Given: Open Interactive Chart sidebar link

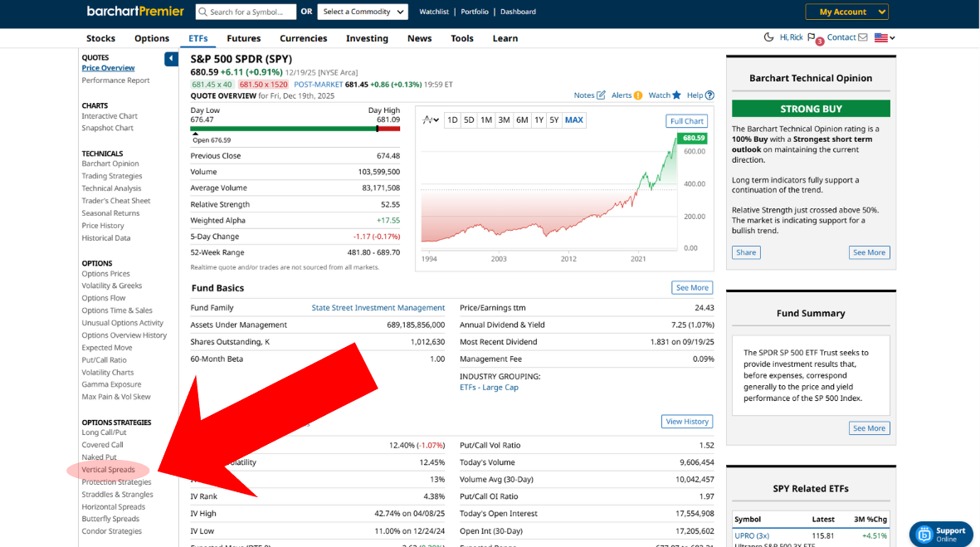Looking at the screenshot, I should pyautogui.click(x=110, y=116).
